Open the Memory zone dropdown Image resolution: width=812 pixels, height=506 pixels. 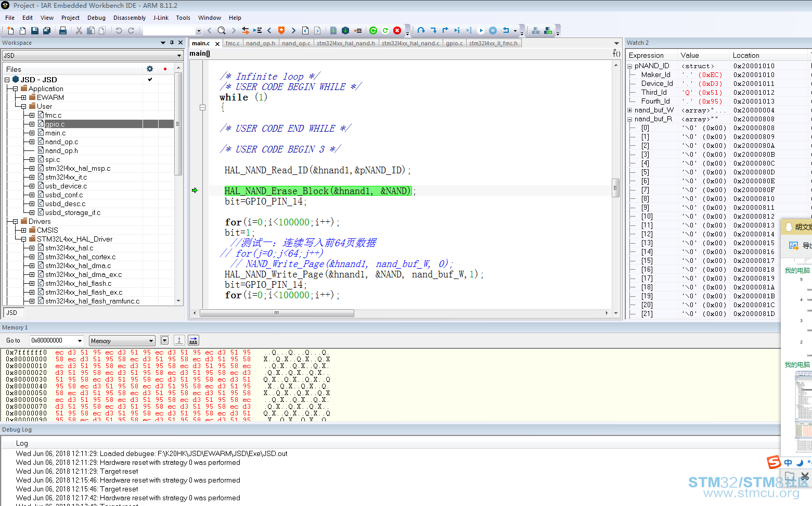click(x=151, y=340)
